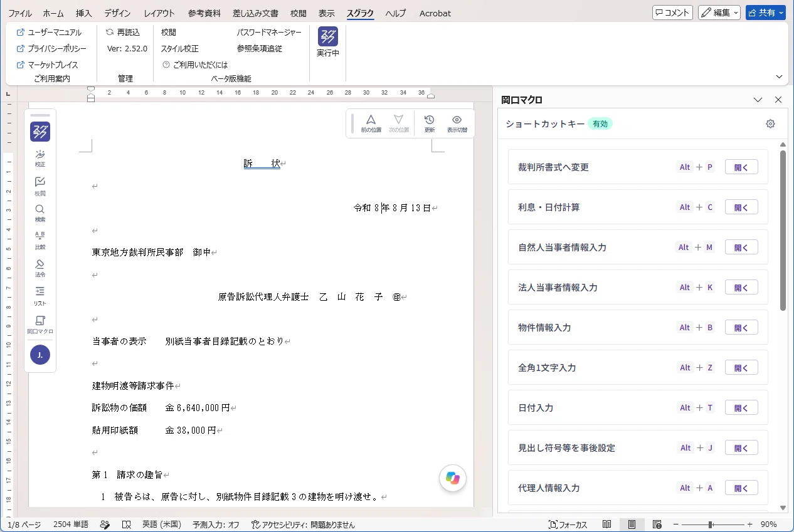Open the 校正 tool in the left sidebar
The height and width of the screenshot is (532, 794).
[x=40, y=159]
